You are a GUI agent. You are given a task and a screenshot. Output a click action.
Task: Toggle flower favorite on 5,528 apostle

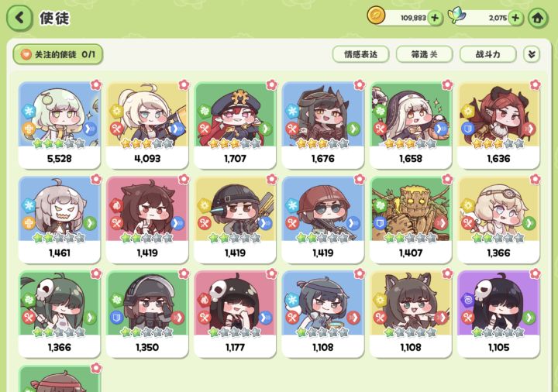[x=96, y=84]
